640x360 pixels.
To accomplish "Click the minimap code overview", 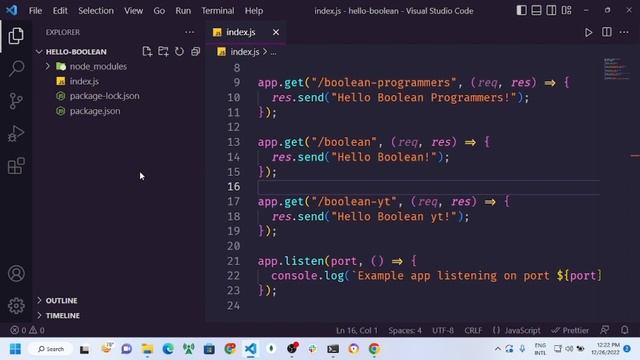I will [x=617, y=69].
